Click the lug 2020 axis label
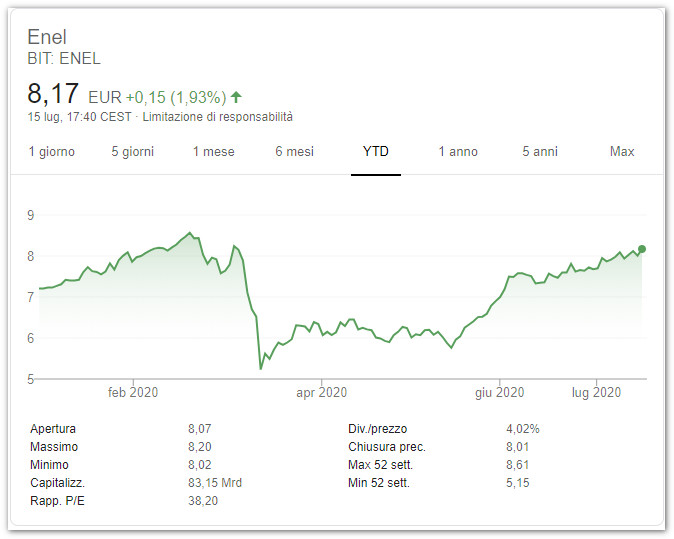Screen dimensions: 674x539 pyautogui.click(x=596, y=392)
